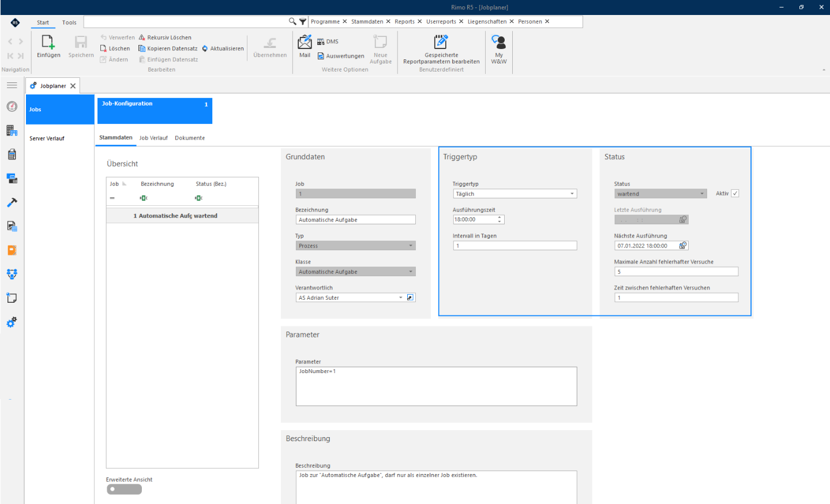The height and width of the screenshot is (504, 830).
Task: Click the Einfügen toolbar icon
Action: 48,43
